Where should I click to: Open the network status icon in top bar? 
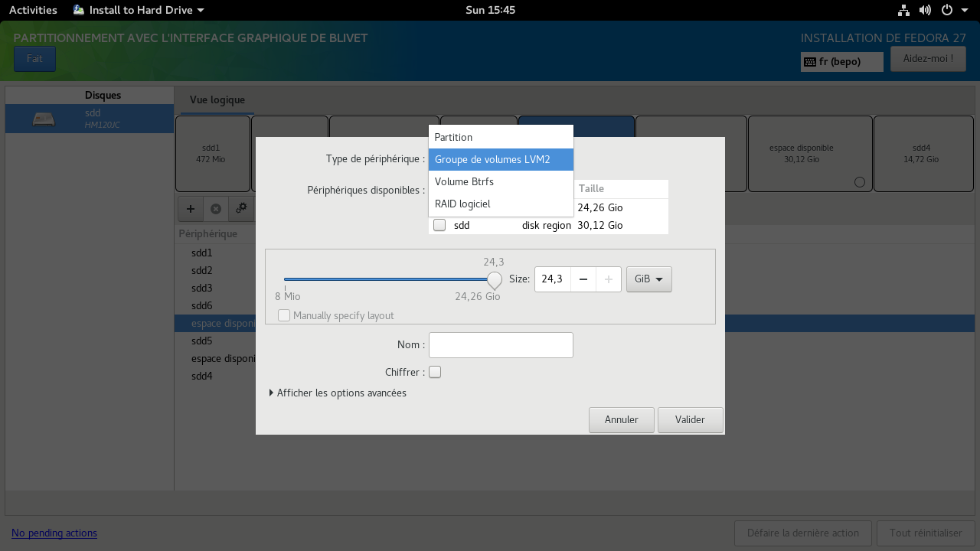click(904, 10)
